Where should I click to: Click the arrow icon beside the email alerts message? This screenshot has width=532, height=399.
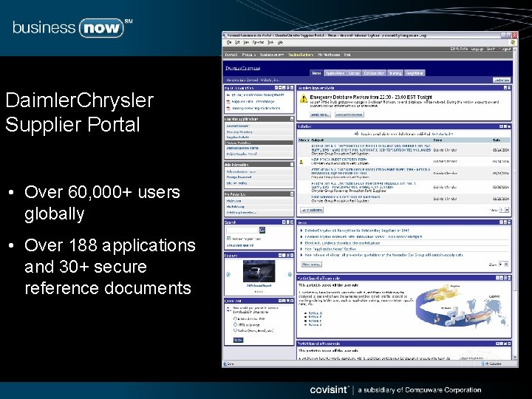pyautogui.click(x=357, y=134)
